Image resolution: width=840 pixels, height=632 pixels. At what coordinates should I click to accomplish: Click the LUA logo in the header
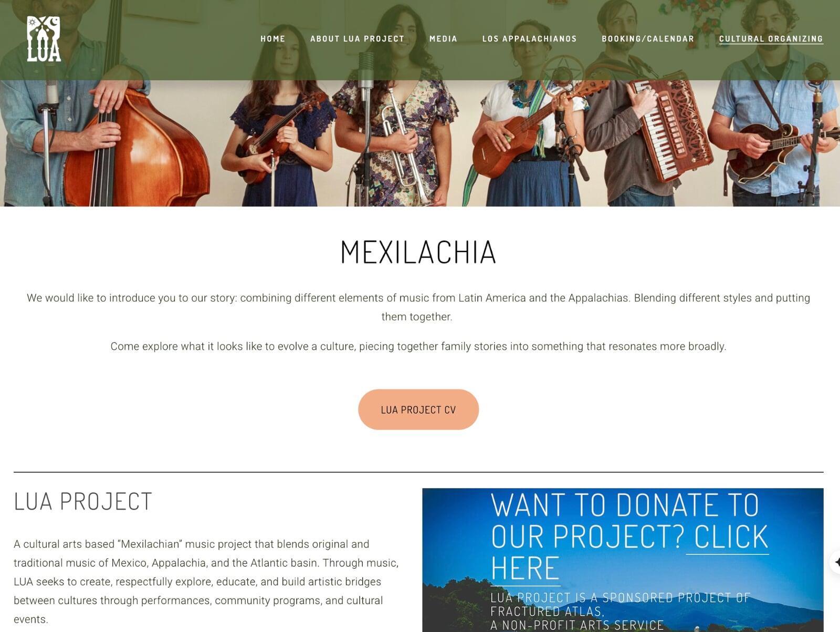[x=44, y=39]
